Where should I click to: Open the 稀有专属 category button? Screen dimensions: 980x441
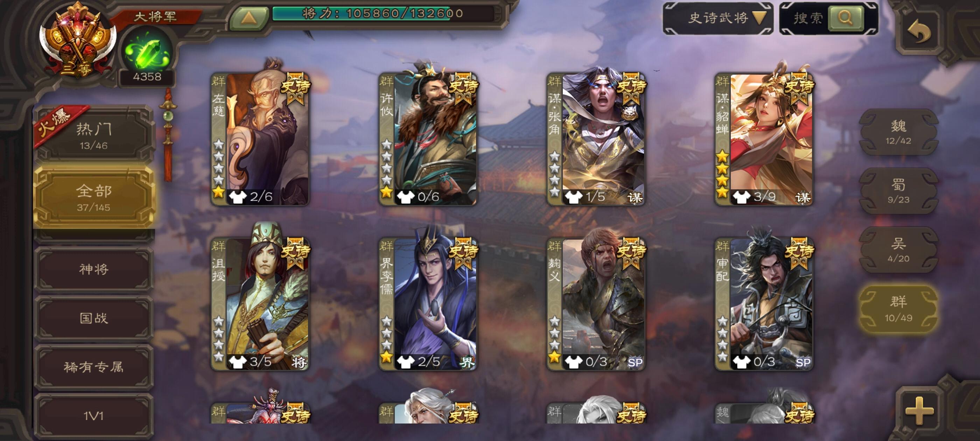pyautogui.click(x=93, y=366)
